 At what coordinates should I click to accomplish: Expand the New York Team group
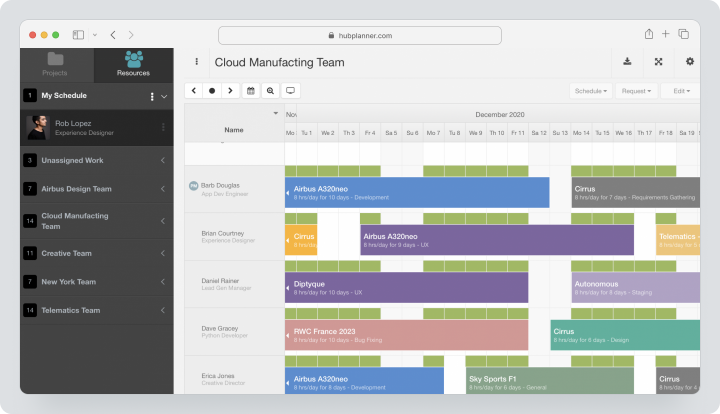tap(163, 281)
